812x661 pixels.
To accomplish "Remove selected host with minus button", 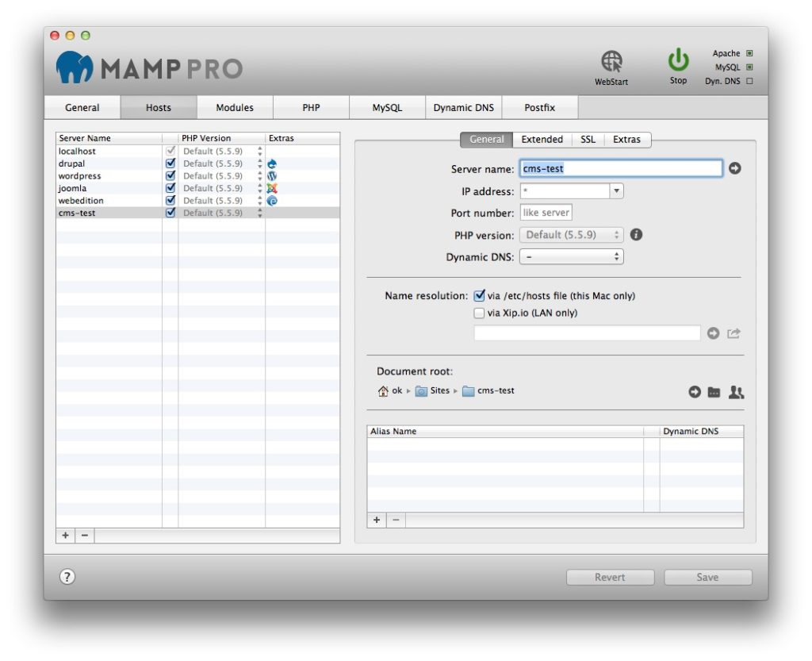I will (85, 536).
